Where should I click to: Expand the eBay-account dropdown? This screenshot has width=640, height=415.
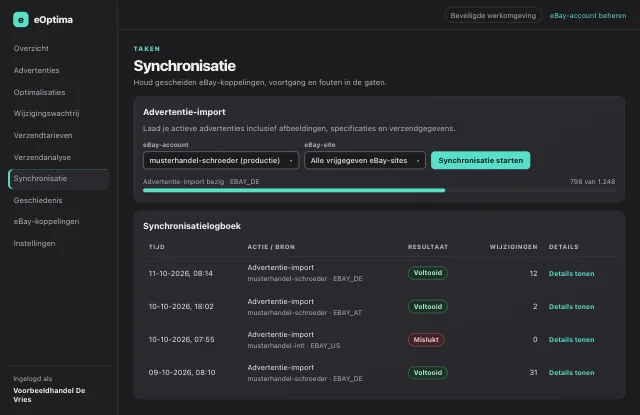tap(221, 160)
